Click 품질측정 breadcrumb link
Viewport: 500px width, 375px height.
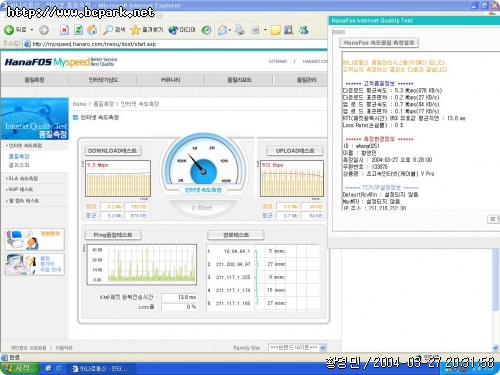(x=103, y=104)
